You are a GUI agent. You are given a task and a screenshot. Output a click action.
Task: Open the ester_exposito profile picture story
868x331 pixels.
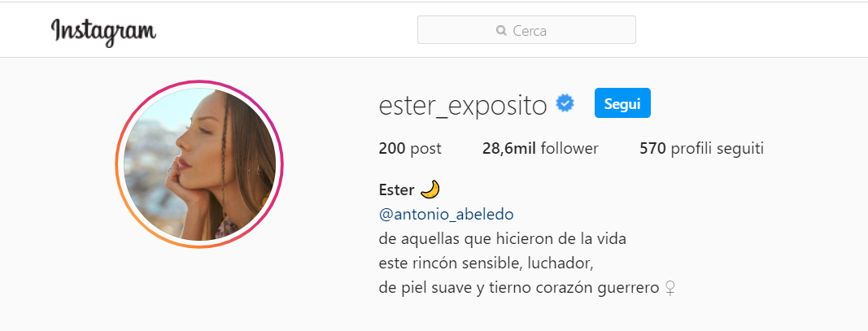pos(199,164)
